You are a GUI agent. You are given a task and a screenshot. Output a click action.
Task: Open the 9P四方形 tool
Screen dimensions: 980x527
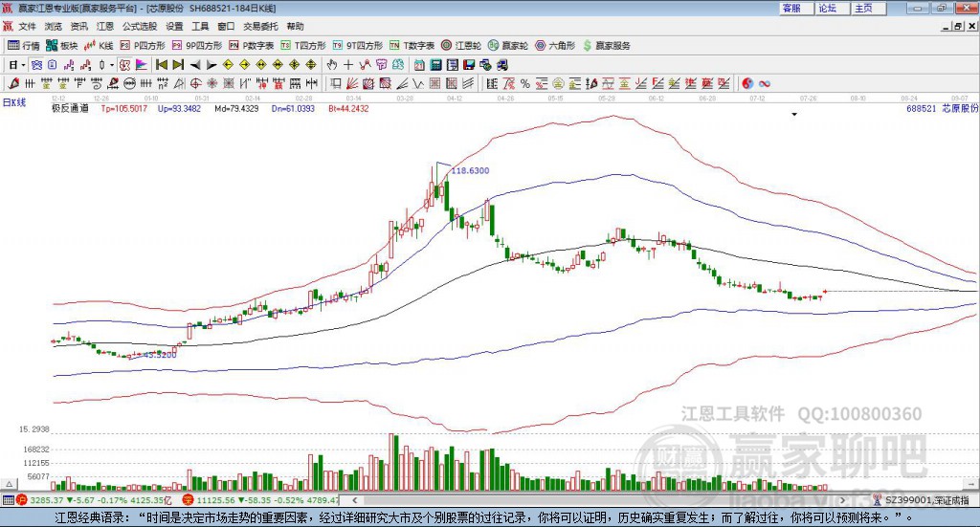197,46
